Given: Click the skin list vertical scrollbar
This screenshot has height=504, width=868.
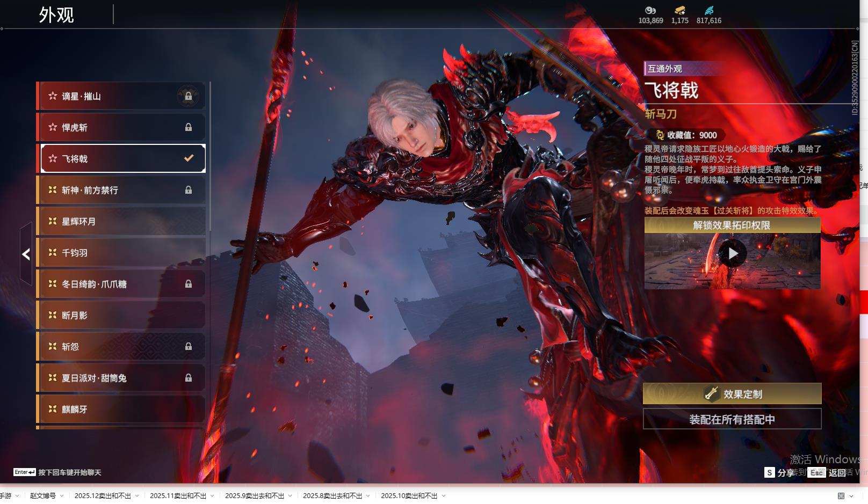Looking at the screenshot, I should coord(209,157).
